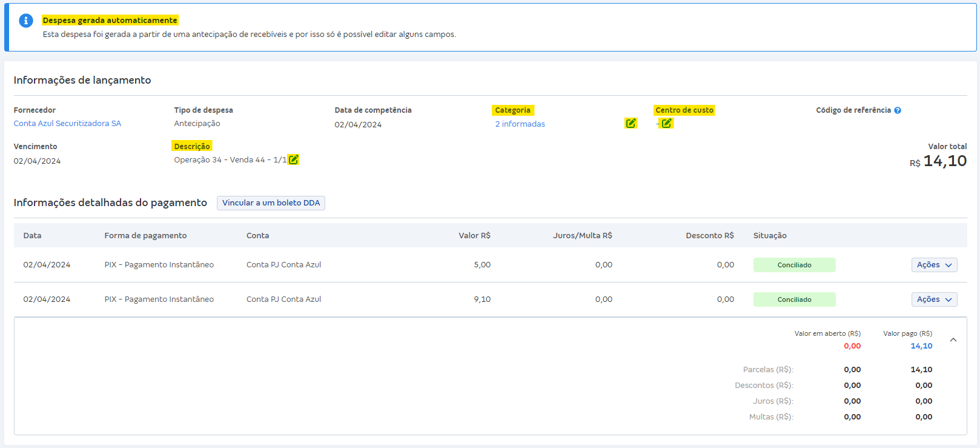Click the red Valor em aberto amount
Viewport: 980px width, 448px height.
click(x=852, y=346)
